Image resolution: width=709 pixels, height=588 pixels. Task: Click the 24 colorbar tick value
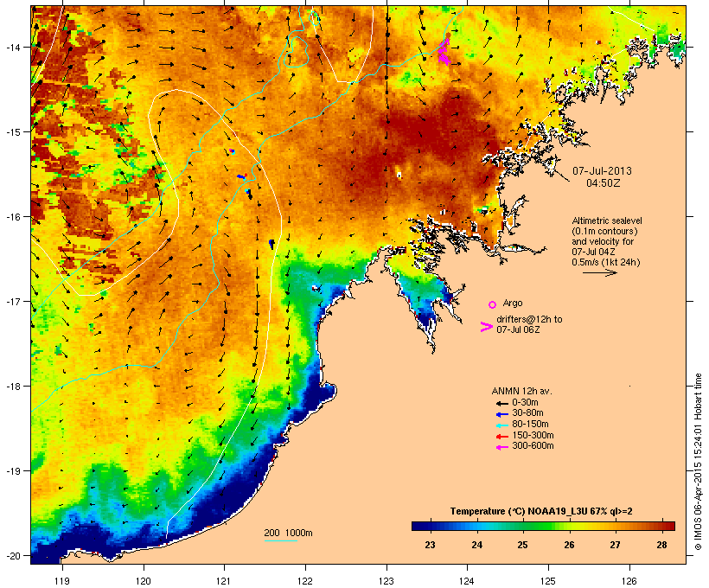pos(476,545)
